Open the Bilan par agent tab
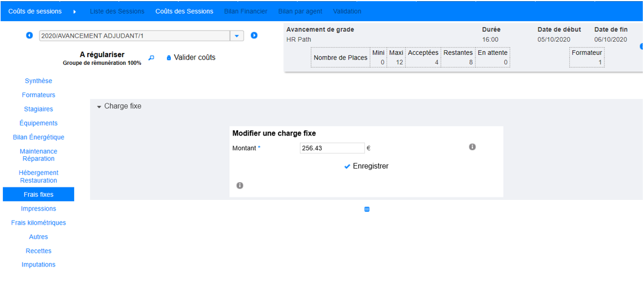This screenshot has width=644, height=283. [x=300, y=11]
